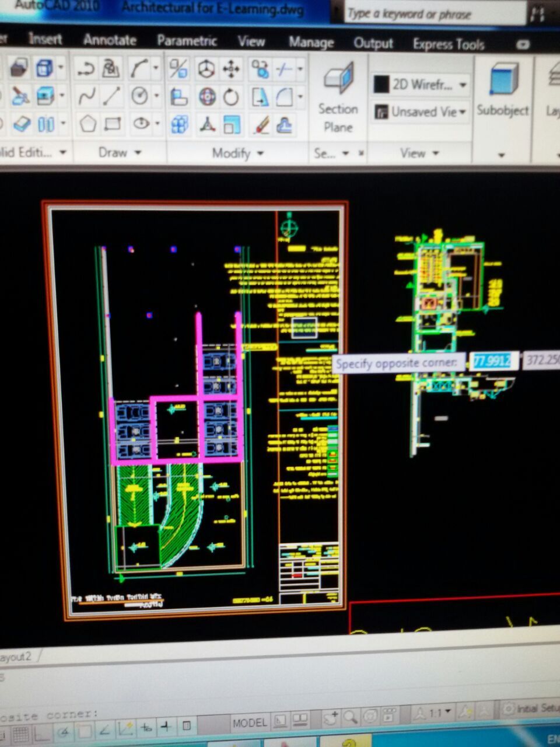The image size is (560, 747).
Task: Select the Polyline tool in Draw panel
Action: (86, 69)
